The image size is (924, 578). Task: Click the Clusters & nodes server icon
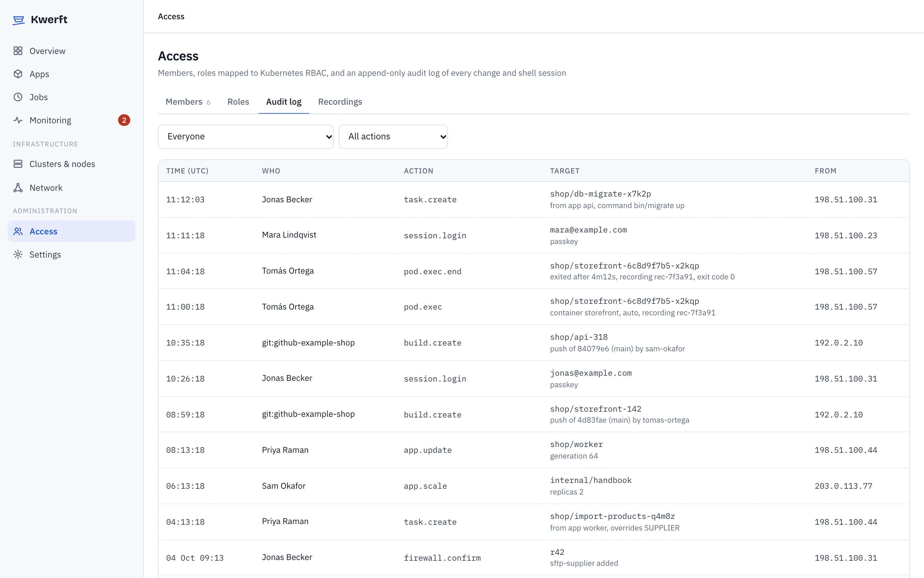pos(18,164)
